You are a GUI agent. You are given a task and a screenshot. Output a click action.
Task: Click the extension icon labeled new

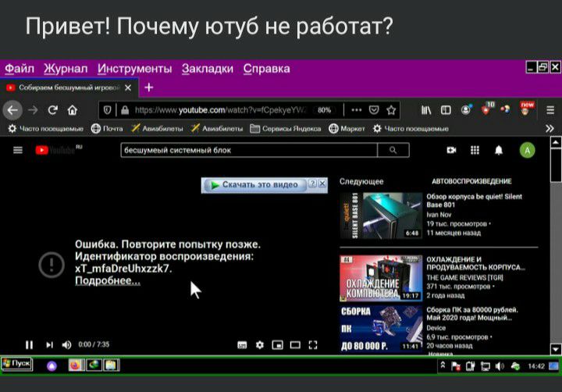point(527,109)
